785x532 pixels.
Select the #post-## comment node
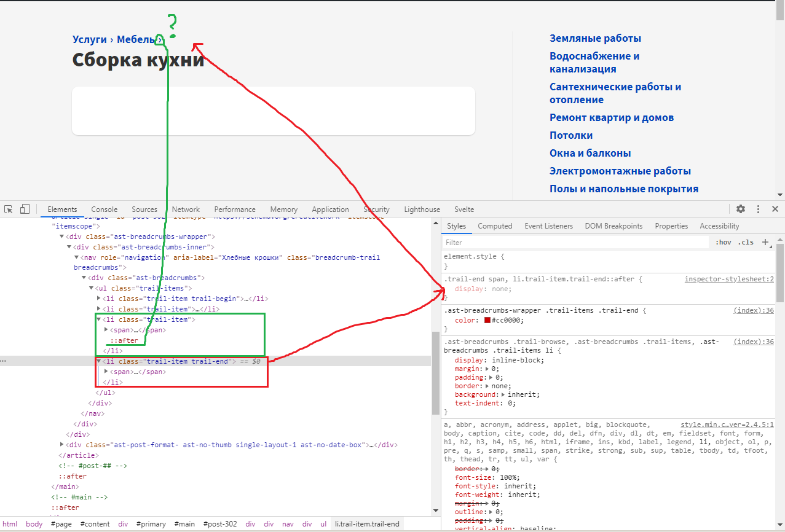[93, 466]
